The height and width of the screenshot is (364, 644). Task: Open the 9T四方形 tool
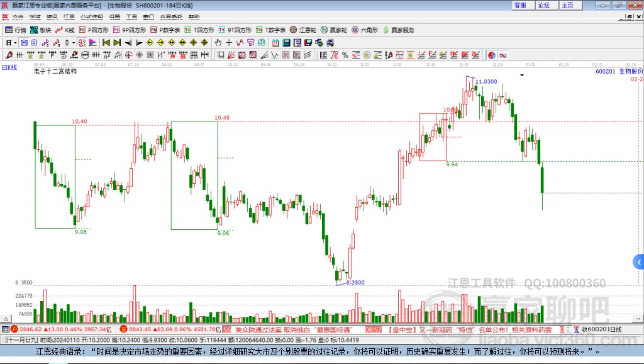tap(235, 30)
